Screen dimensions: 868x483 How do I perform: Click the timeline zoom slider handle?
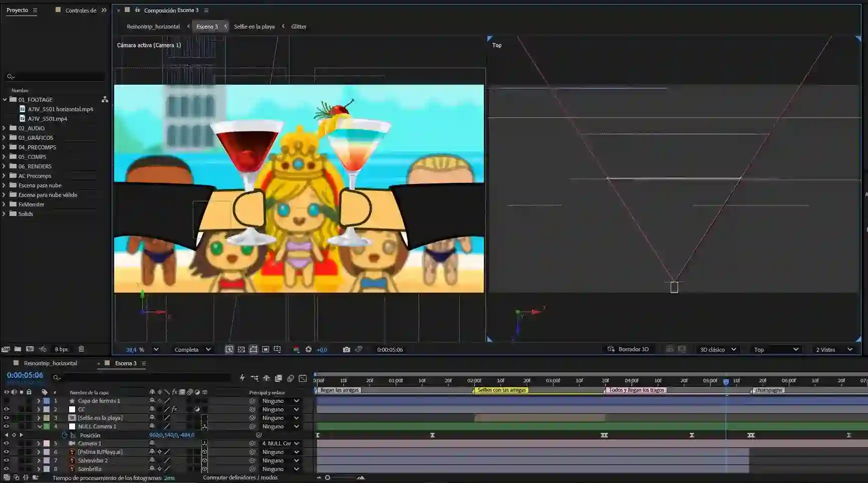[x=328, y=477]
